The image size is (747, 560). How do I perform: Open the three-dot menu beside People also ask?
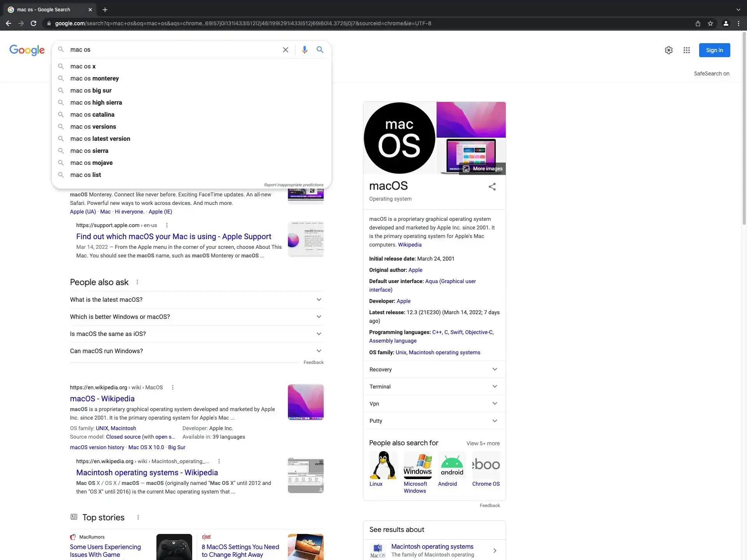click(x=137, y=282)
